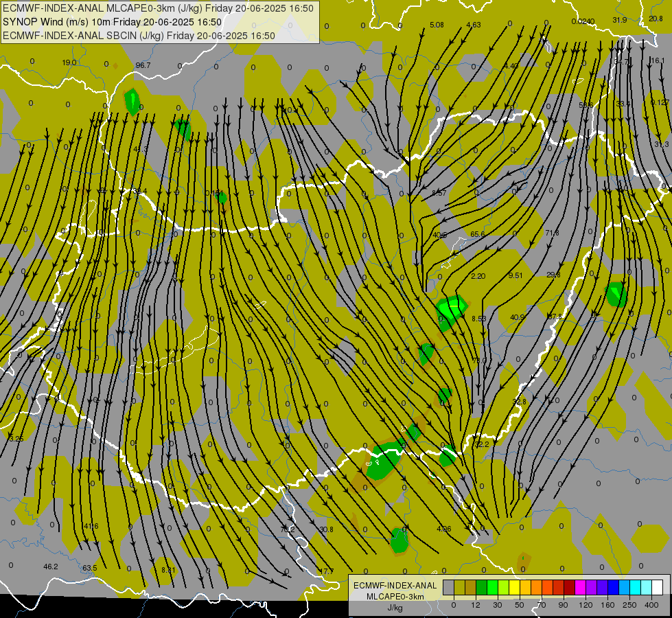The width and height of the screenshot is (672, 618).
Task: Click the 3.25 value at the map edge
Action: click(16, 439)
